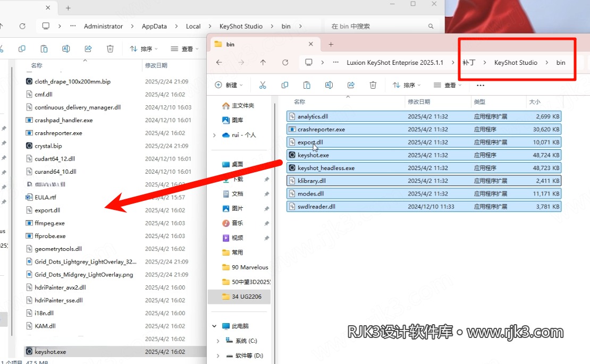Go back in the front bin window
590x364 pixels.
[219, 62]
